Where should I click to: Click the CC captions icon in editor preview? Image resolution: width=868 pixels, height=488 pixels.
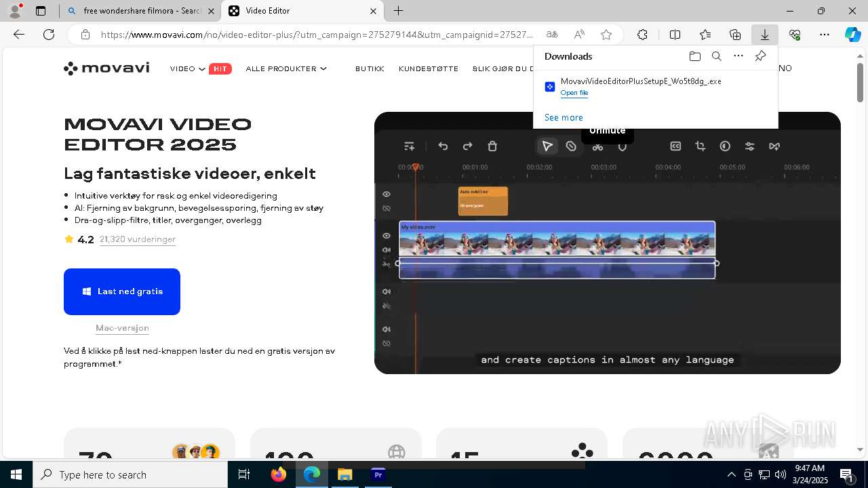point(675,146)
